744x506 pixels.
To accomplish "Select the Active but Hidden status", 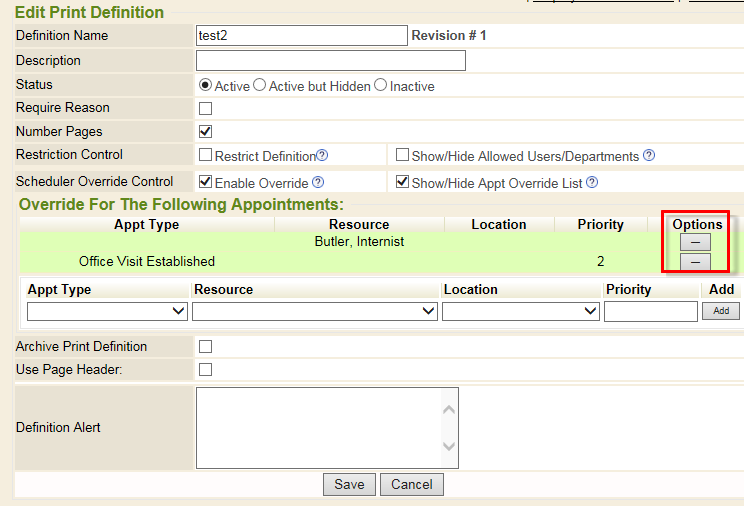I will 260,86.
